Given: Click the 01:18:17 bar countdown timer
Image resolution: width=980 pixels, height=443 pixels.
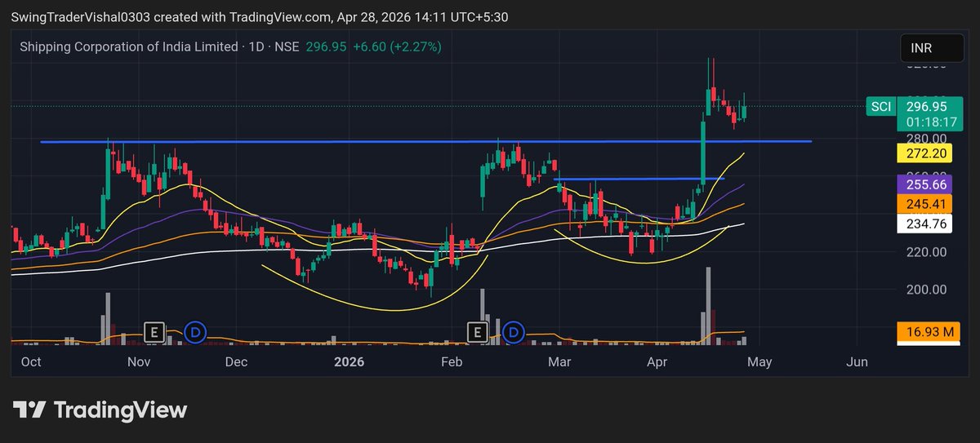Looking at the screenshot, I should pyautogui.click(x=932, y=122).
